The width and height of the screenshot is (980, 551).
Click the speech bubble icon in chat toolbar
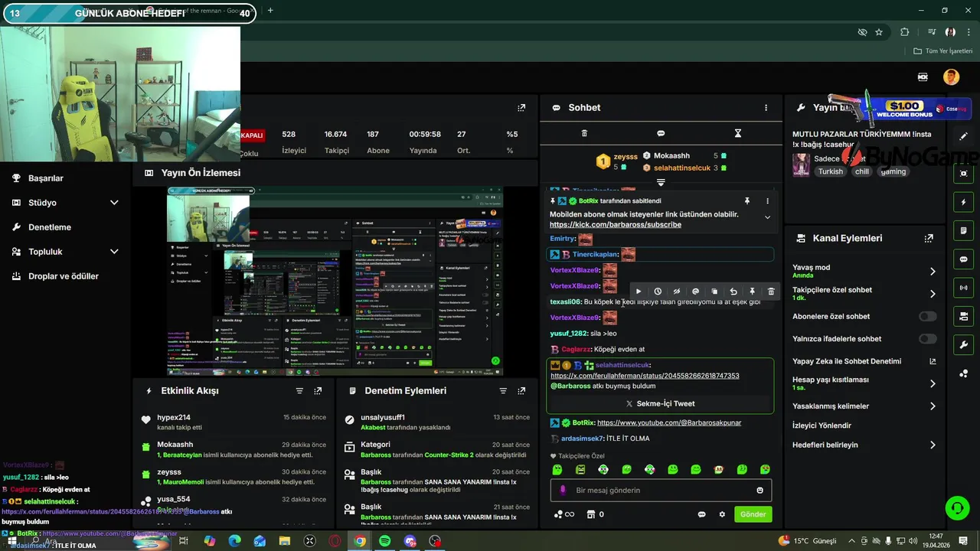[661, 133]
